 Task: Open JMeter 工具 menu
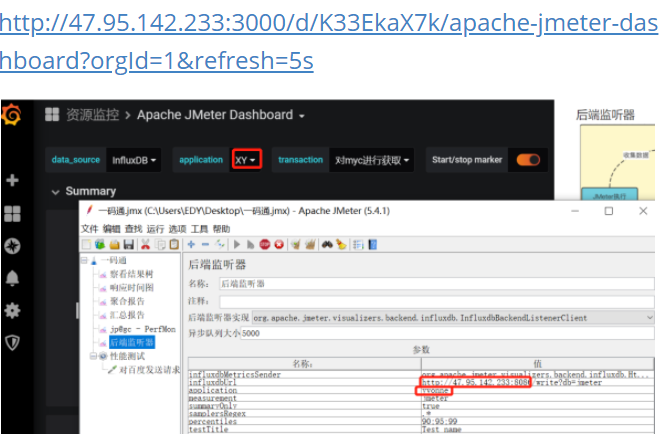(199, 229)
